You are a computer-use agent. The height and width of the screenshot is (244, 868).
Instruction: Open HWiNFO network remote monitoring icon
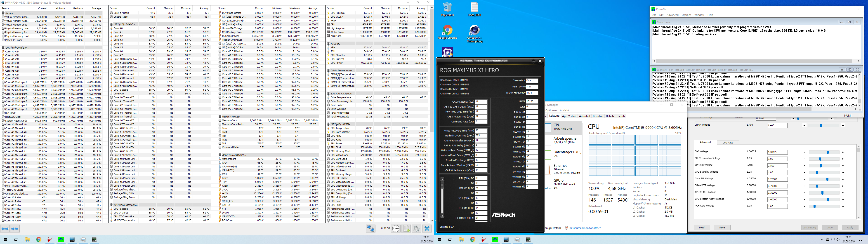click(x=371, y=228)
